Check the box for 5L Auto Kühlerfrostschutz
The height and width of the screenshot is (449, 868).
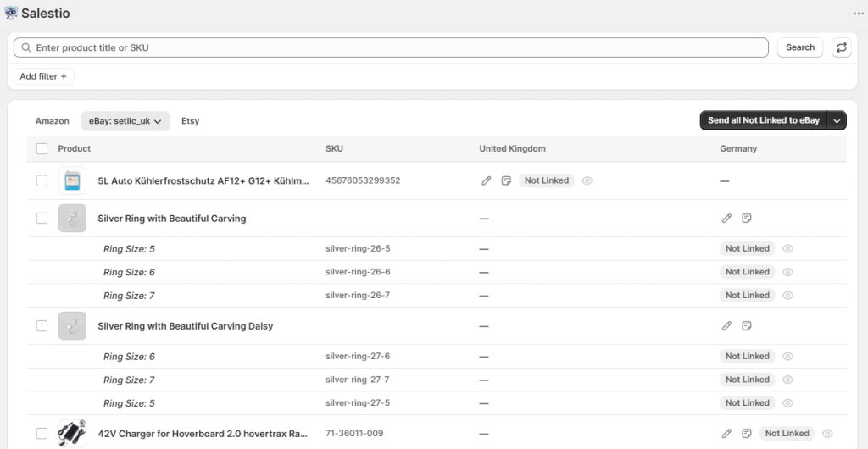(42, 180)
